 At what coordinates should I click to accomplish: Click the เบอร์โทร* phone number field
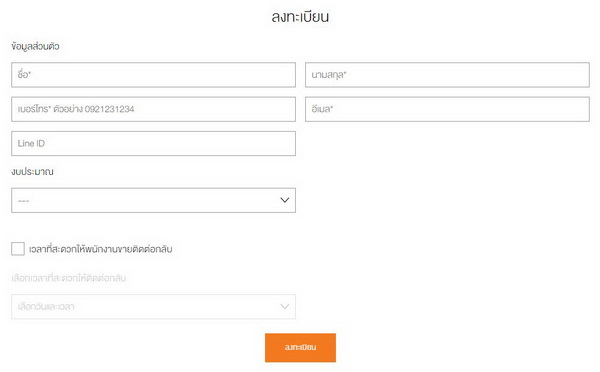(x=153, y=109)
